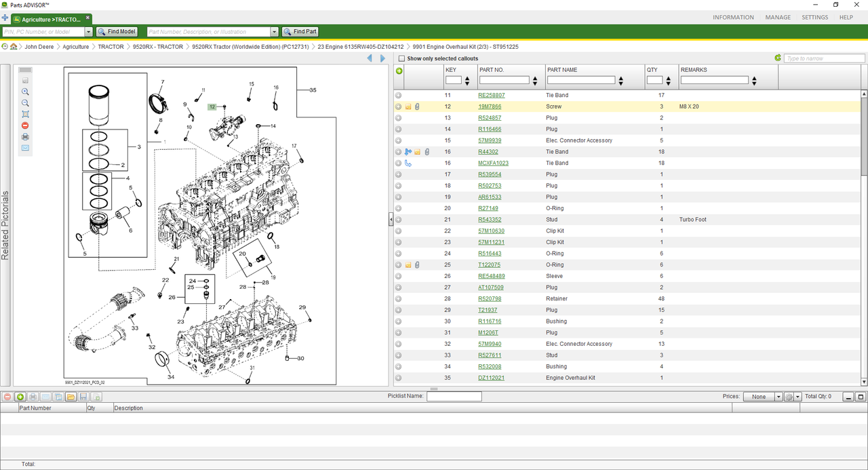Click callout 12 in the engine illustration
The image size is (868, 470).
(212, 107)
